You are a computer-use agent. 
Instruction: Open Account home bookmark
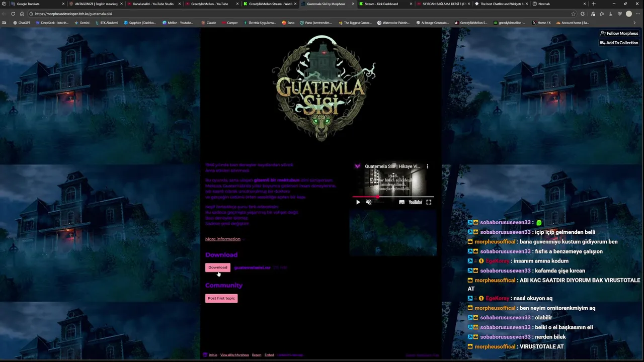pos(573,23)
